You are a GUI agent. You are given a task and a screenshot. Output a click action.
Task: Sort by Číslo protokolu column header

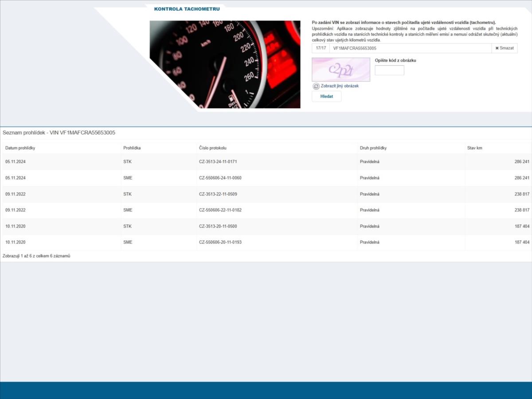point(213,148)
